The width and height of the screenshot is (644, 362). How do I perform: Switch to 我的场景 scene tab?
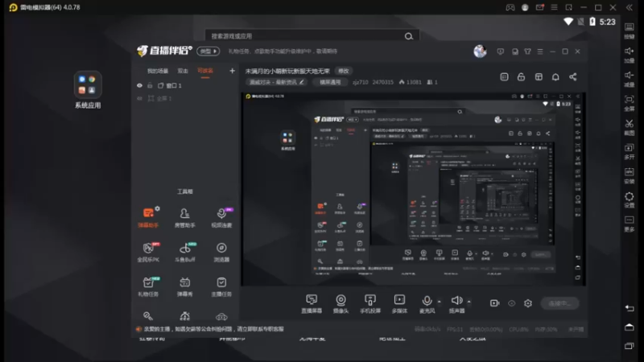click(x=158, y=71)
